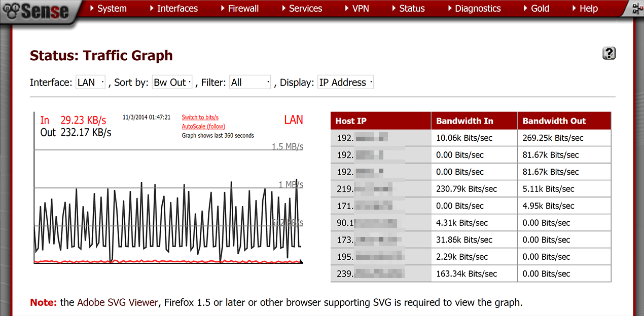Click the network icon in top-right corner
The image size is (644, 316).
[x=637, y=8]
